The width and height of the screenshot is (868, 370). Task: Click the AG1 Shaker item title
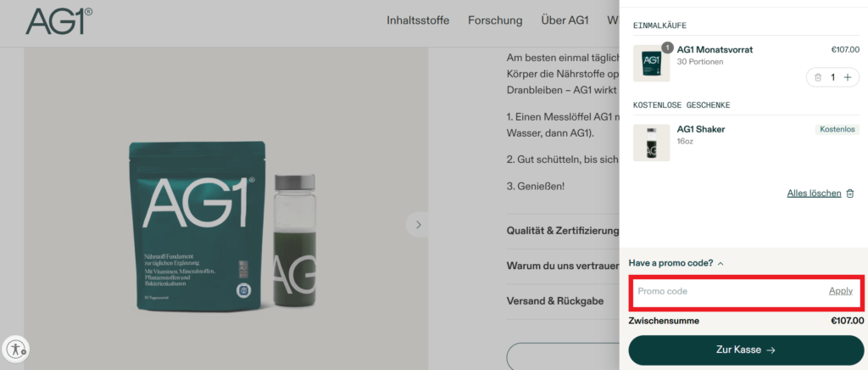tap(701, 129)
